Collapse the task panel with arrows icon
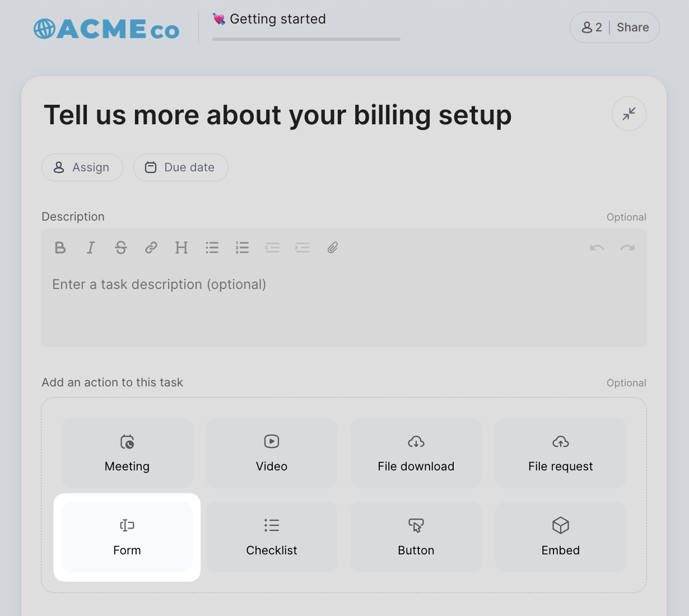This screenshot has width=689, height=616. click(x=629, y=114)
